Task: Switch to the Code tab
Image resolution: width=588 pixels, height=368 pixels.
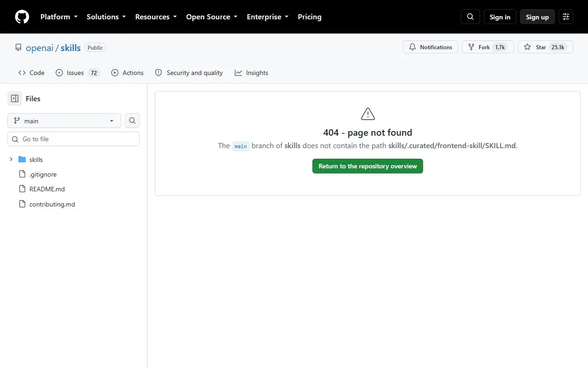Action: coord(31,73)
